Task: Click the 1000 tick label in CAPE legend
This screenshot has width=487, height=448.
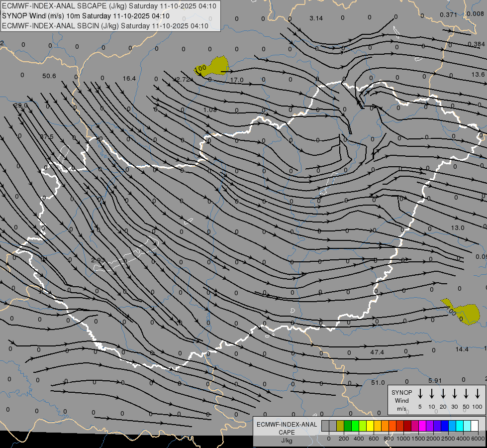Action: point(403,439)
